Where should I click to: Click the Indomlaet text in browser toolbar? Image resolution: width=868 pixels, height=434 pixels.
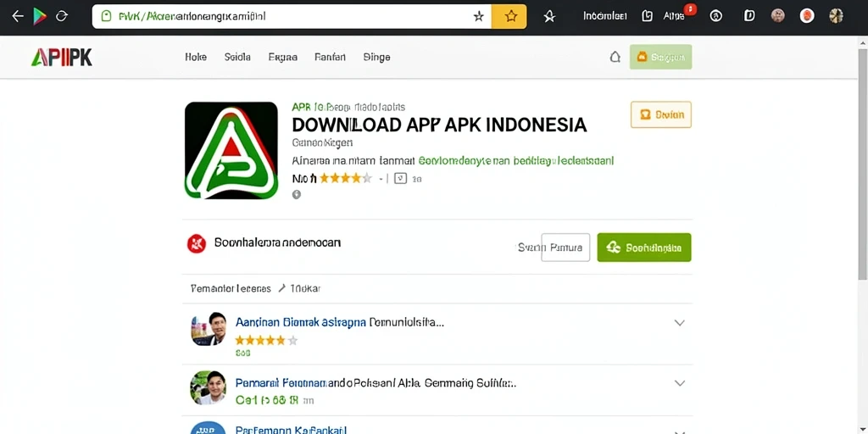(604, 16)
